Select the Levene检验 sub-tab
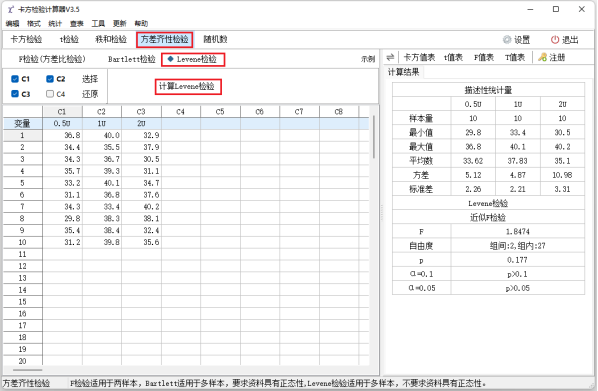This screenshot has height=391, width=598. click(x=193, y=59)
